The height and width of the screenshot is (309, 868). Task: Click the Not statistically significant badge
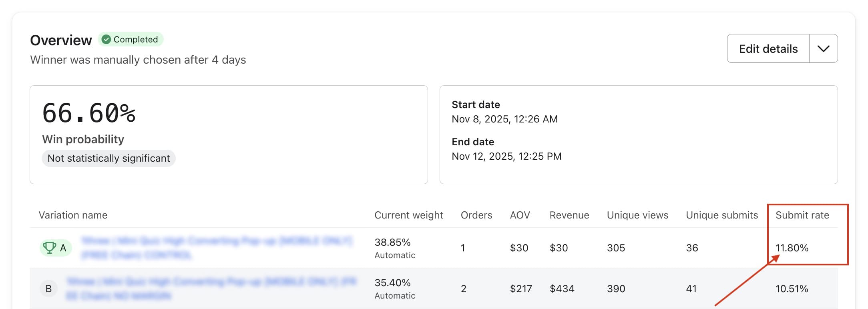click(108, 158)
